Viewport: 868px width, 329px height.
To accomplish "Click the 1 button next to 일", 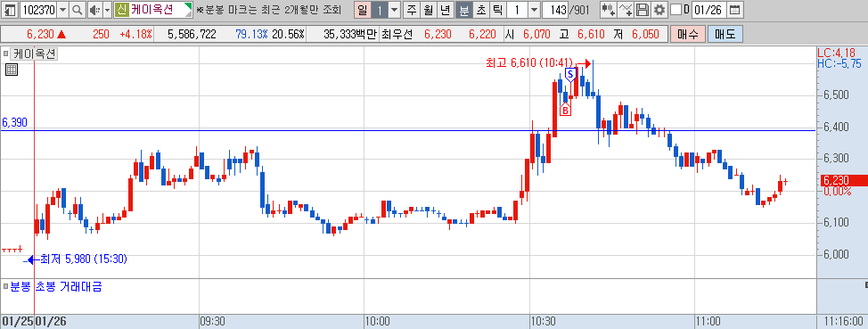I will [380, 10].
